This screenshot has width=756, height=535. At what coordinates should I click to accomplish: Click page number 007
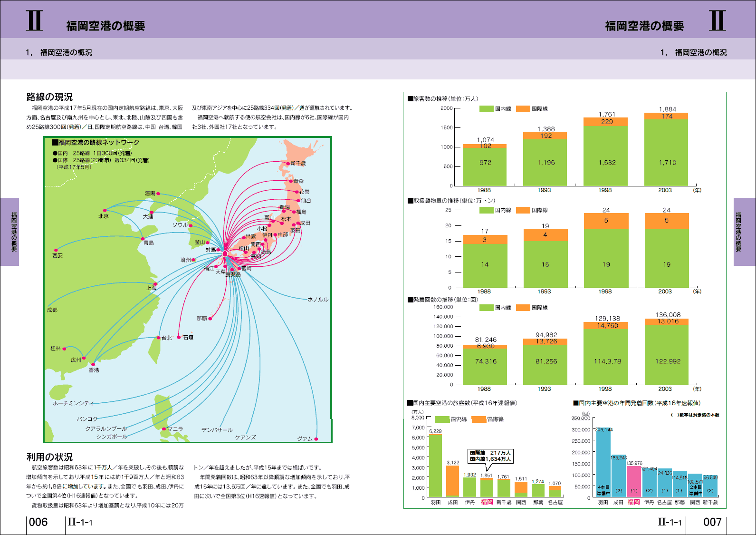tap(712, 522)
